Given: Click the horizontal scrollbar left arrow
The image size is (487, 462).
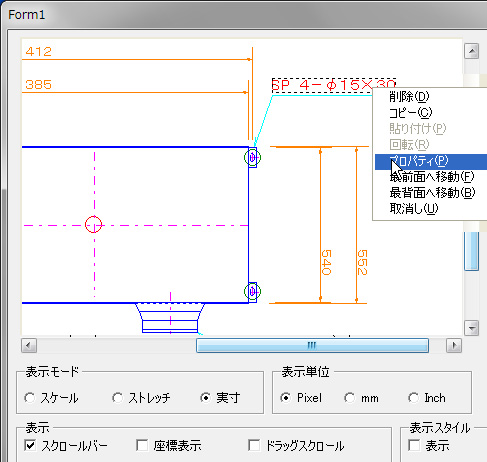Looking at the screenshot, I should pyautogui.click(x=29, y=345).
